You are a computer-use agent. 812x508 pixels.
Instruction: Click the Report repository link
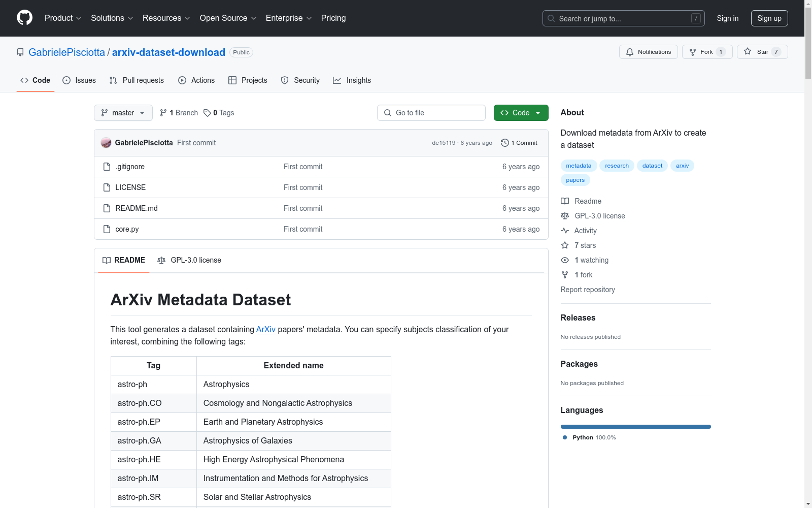tap(588, 290)
